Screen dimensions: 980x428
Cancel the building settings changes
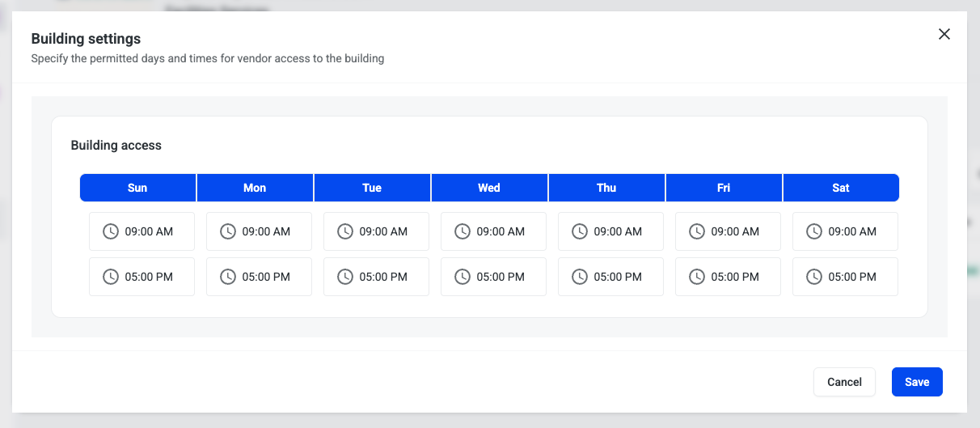844,382
